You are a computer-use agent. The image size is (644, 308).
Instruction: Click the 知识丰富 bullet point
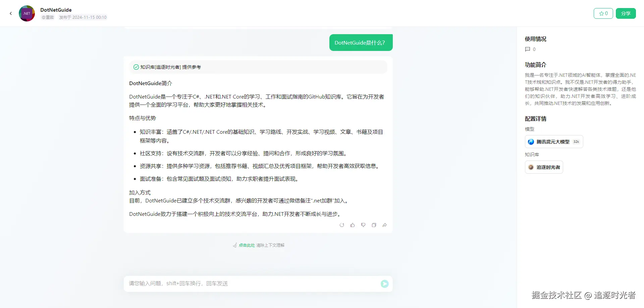262,136
